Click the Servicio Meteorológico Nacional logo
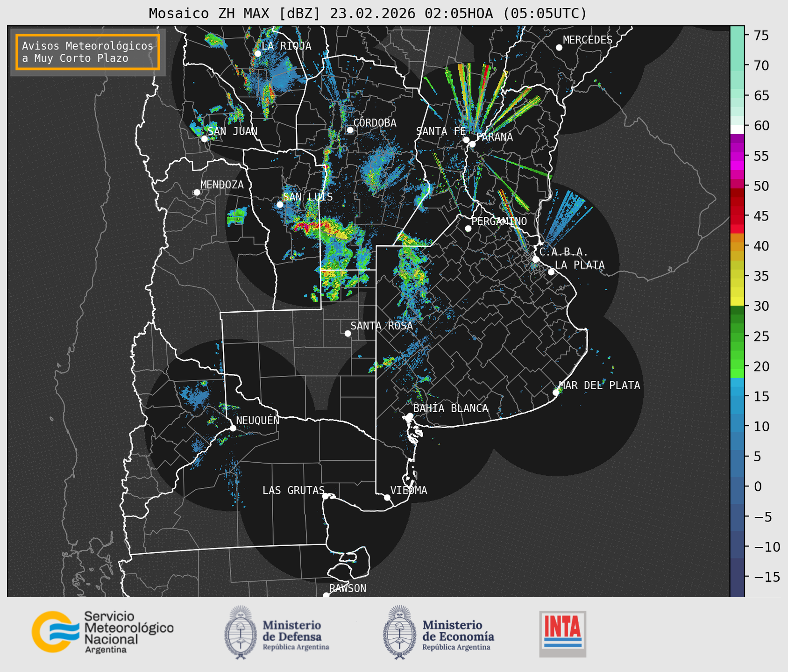This screenshot has height=672, width=788. (x=102, y=632)
